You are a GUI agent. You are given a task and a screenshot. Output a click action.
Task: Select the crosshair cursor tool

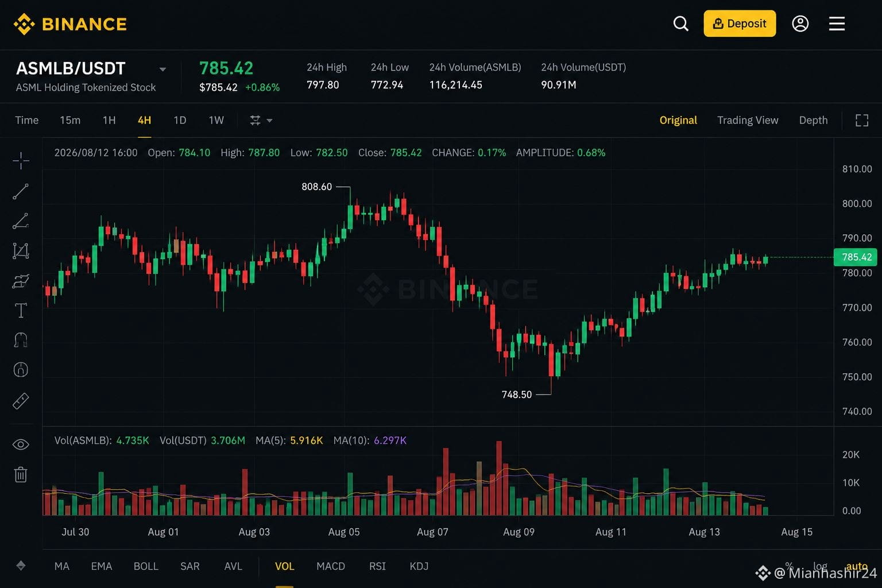pyautogui.click(x=21, y=161)
